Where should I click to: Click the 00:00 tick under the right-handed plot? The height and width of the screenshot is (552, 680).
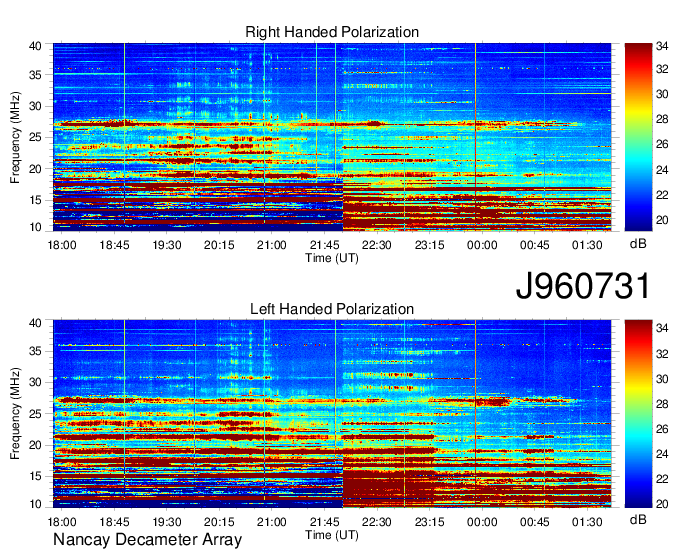pos(482,245)
